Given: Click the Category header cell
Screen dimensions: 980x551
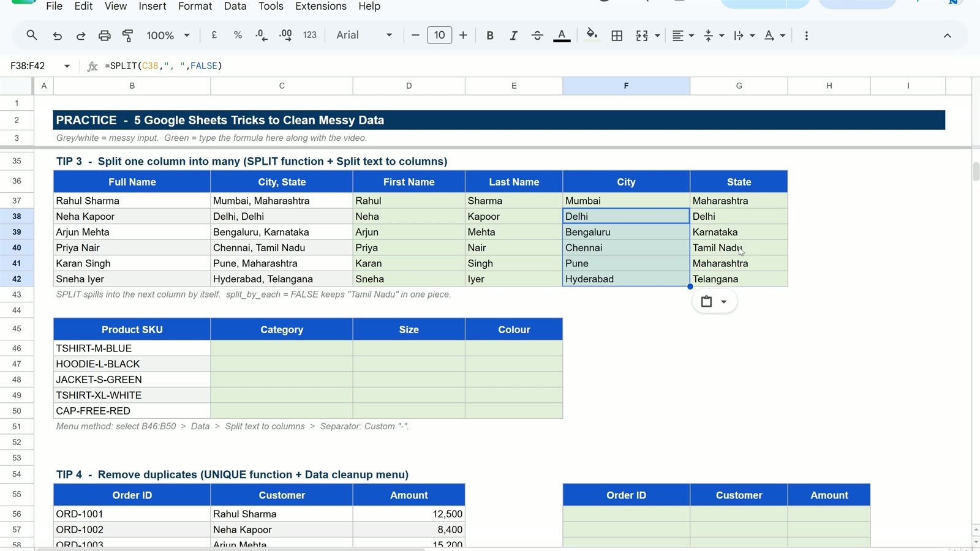Looking at the screenshot, I should (x=282, y=329).
